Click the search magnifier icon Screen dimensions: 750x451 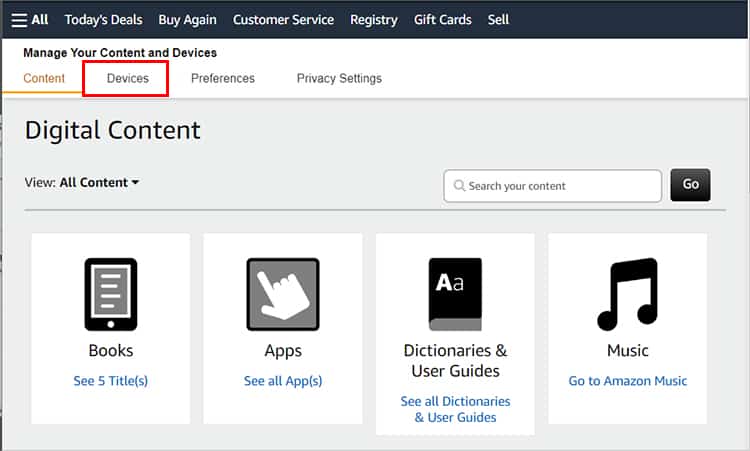point(459,186)
